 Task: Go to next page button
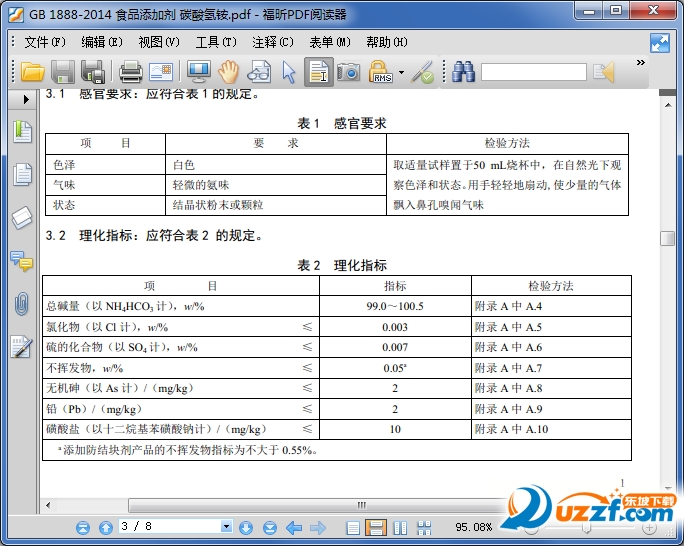pos(246,528)
